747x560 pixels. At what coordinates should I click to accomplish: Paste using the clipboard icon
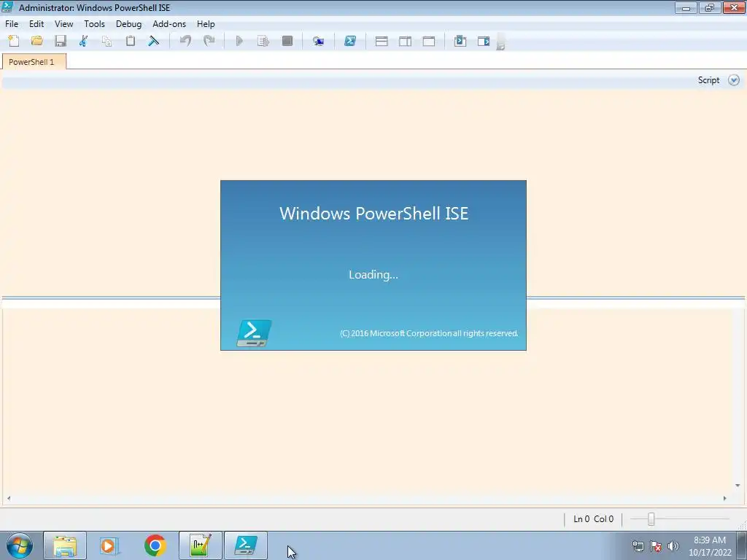130,41
